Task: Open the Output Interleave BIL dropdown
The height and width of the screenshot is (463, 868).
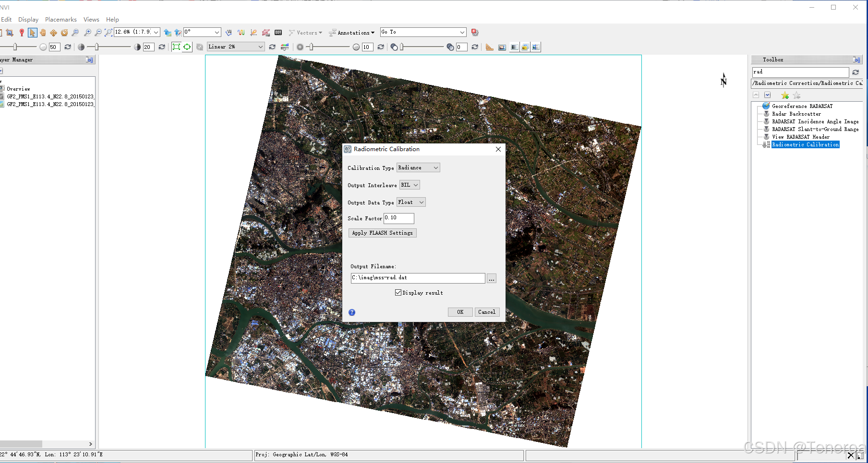Action: click(410, 185)
